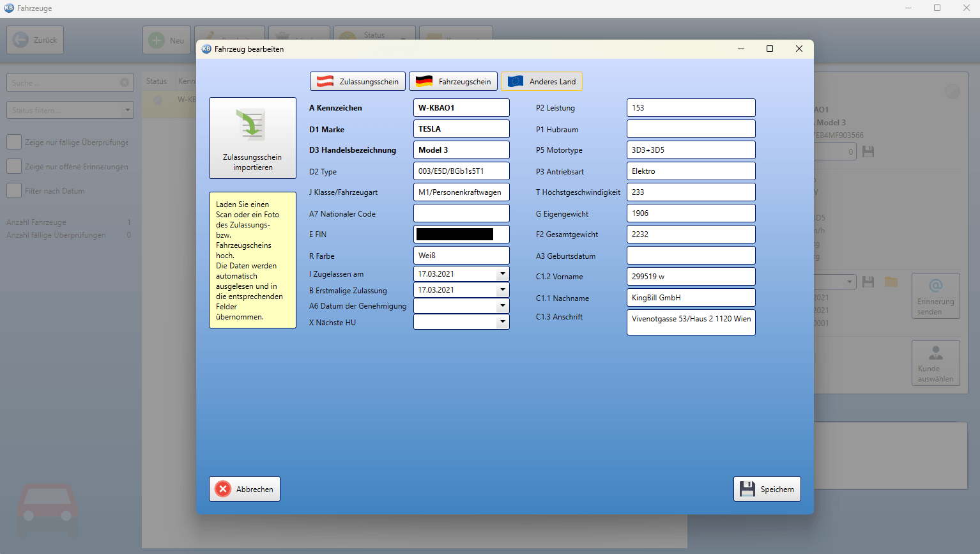Click the R Farbe field showing Weiß
Image resolution: width=980 pixels, height=554 pixels.
(461, 256)
